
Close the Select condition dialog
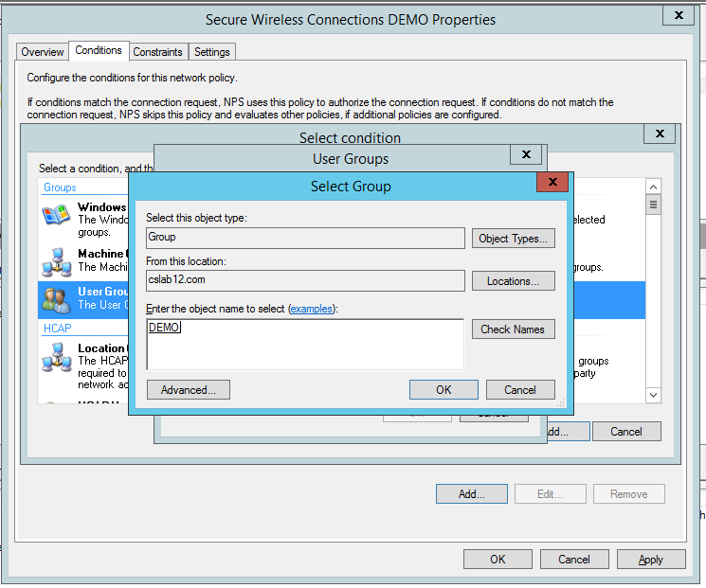coord(660,134)
